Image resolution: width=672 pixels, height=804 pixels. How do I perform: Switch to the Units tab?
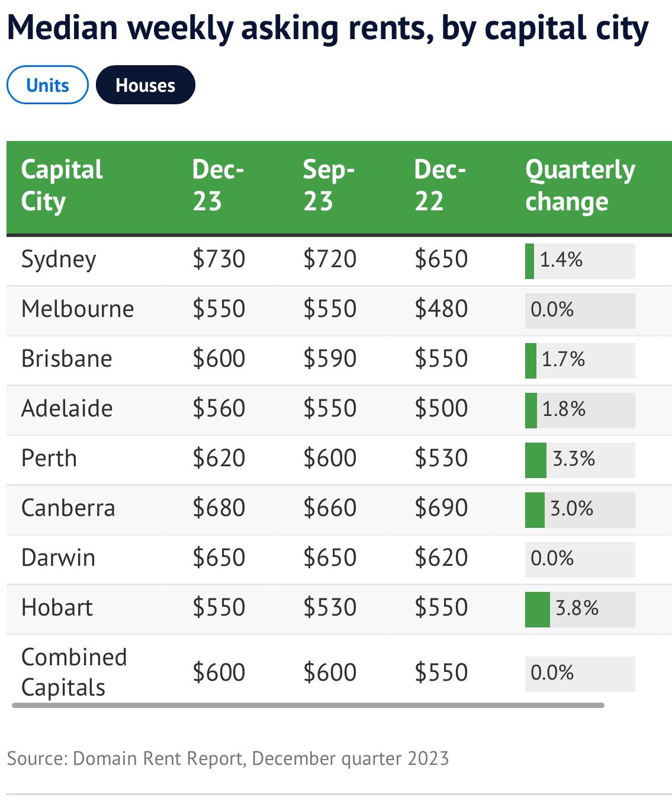coord(47,85)
